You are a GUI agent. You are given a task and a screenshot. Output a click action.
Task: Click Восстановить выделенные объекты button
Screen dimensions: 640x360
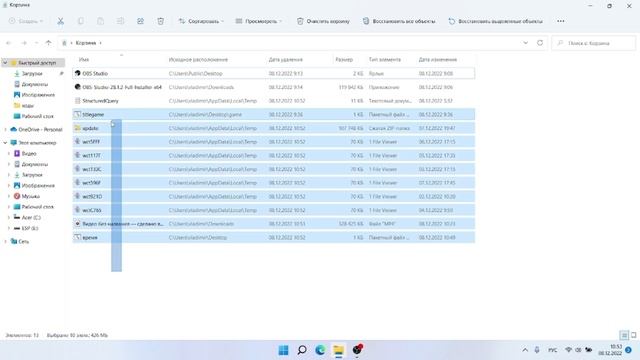point(496,21)
